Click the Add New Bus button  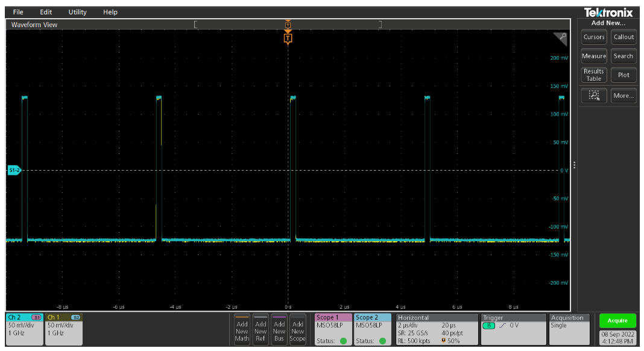pyautogui.click(x=279, y=330)
